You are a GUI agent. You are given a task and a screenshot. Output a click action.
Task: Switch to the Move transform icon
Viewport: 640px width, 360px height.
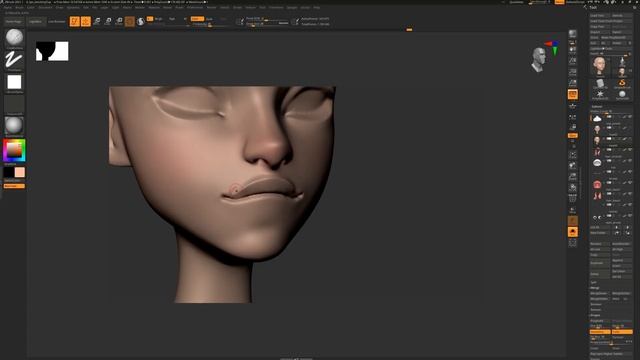(x=97, y=21)
